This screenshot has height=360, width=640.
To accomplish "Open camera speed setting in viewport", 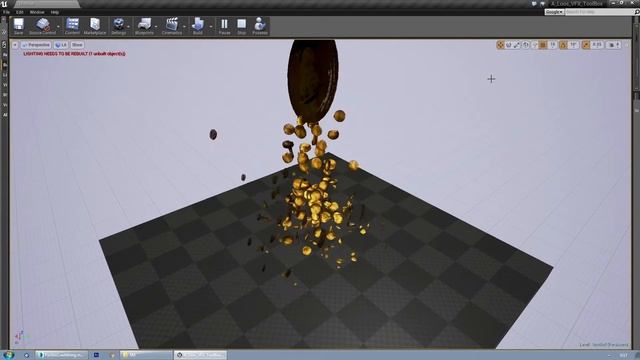I will coord(613,45).
